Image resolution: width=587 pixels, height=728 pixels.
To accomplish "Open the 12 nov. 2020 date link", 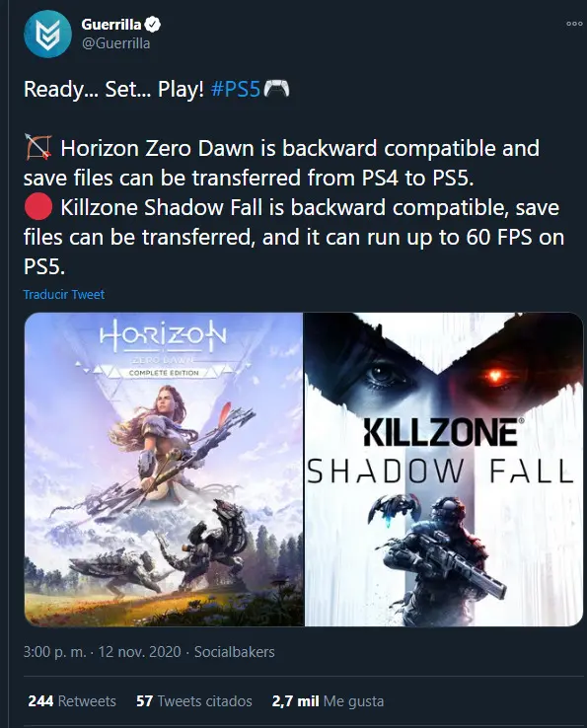I will tap(140, 652).
